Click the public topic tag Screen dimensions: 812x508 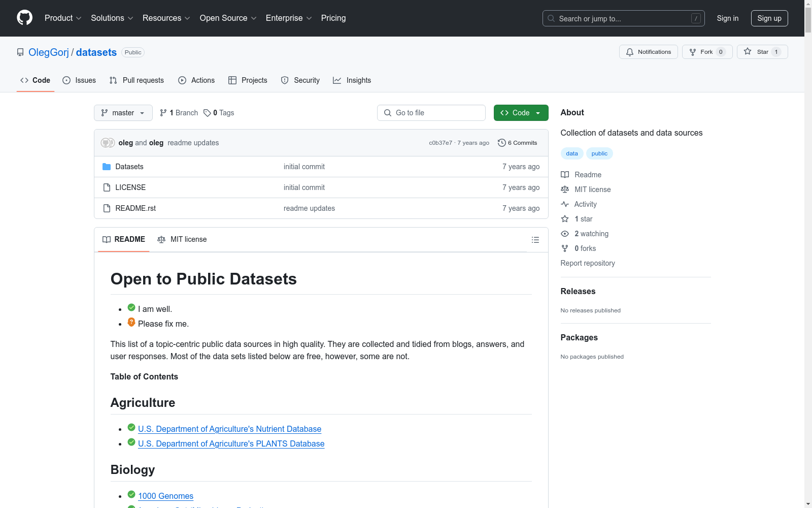pyautogui.click(x=599, y=153)
